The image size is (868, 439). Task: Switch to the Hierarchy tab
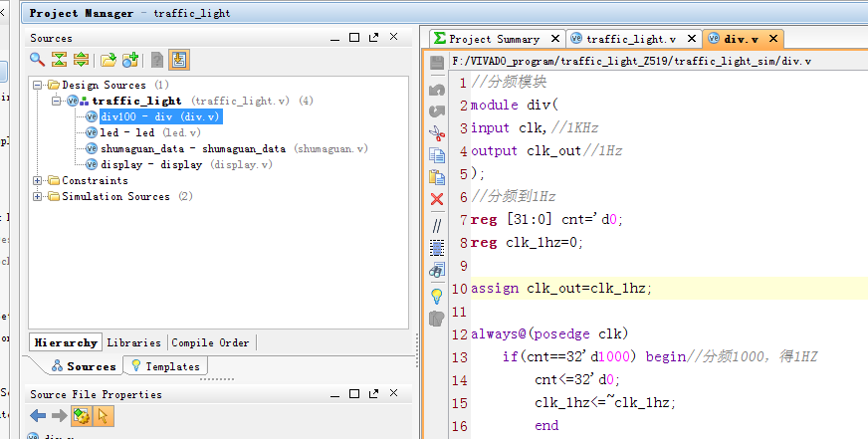tap(66, 342)
